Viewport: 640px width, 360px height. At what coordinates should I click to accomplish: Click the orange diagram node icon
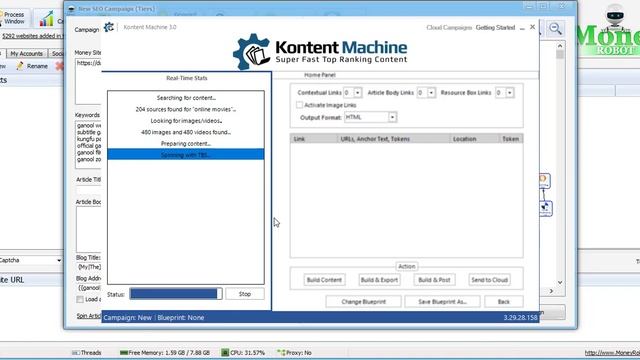pyautogui.click(x=544, y=180)
